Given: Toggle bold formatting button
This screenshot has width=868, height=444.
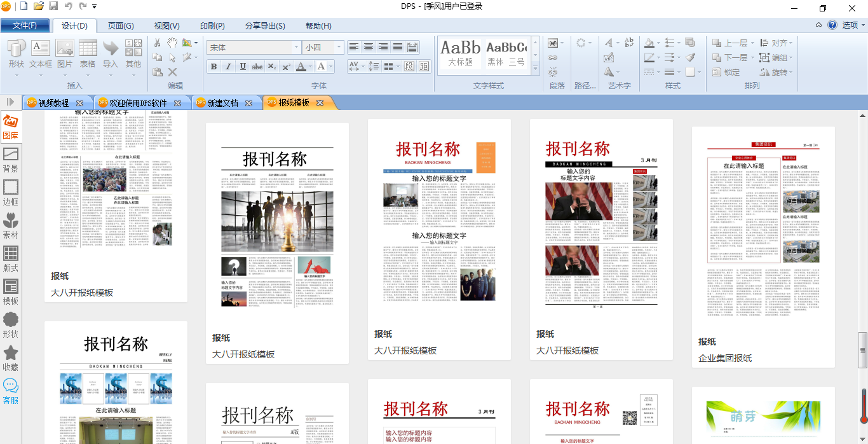Looking at the screenshot, I should click(214, 67).
